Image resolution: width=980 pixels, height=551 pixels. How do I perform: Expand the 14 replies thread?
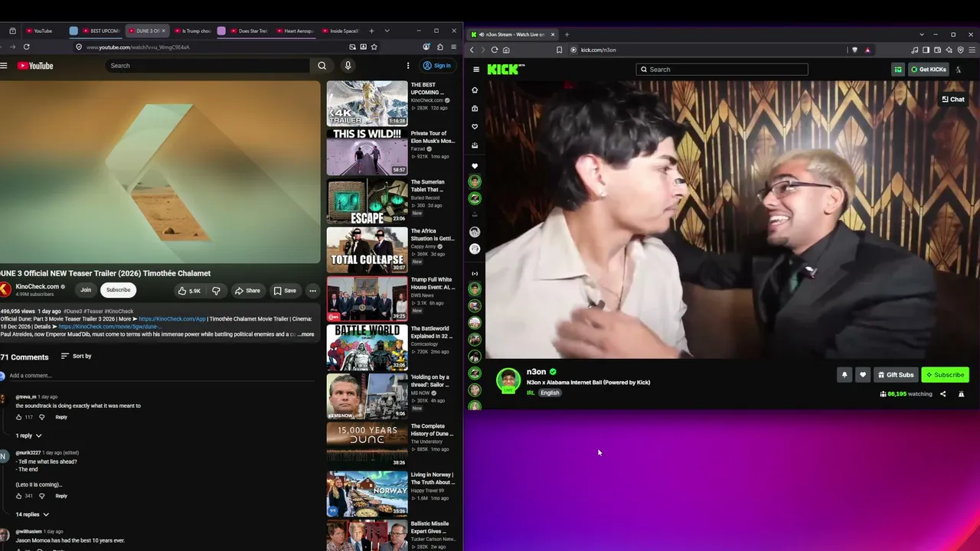32,514
